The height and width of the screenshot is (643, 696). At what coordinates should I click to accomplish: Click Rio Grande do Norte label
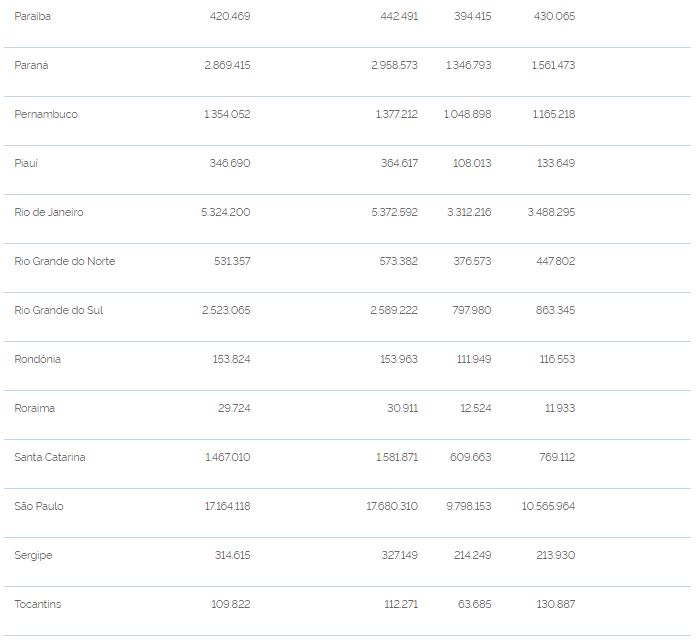click(x=64, y=261)
